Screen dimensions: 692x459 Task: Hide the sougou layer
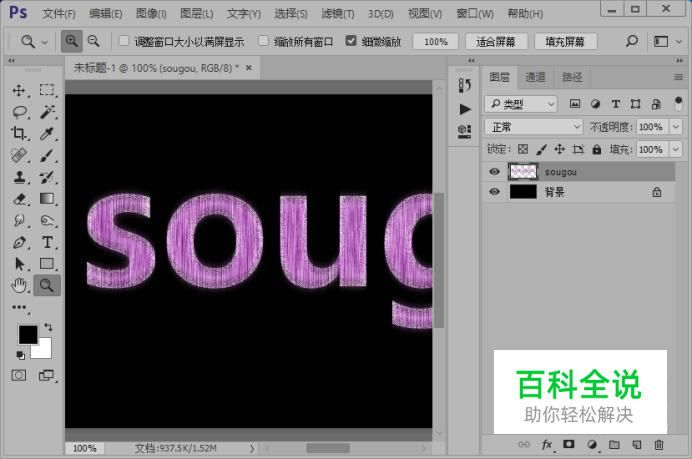point(494,172)
